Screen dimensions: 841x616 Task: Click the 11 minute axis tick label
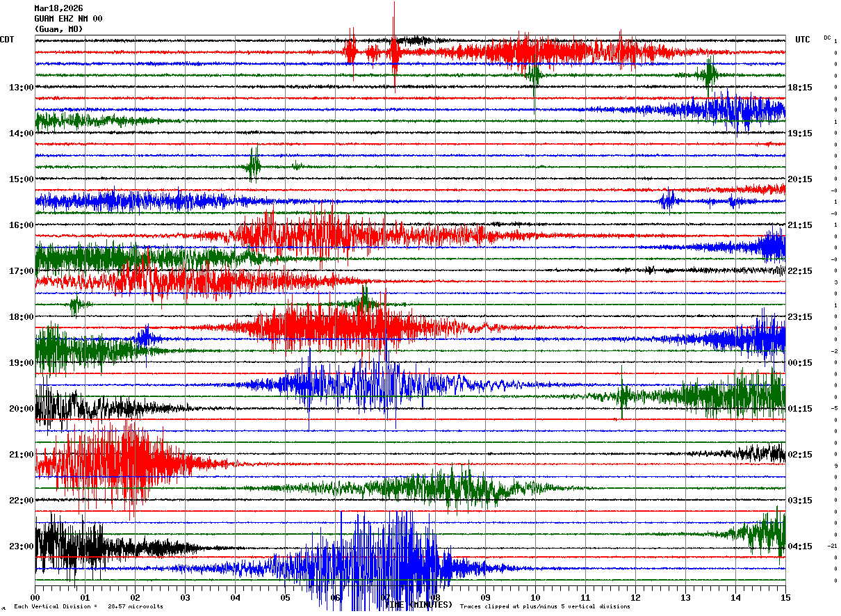pyautogui.click(x=585, y=597)
